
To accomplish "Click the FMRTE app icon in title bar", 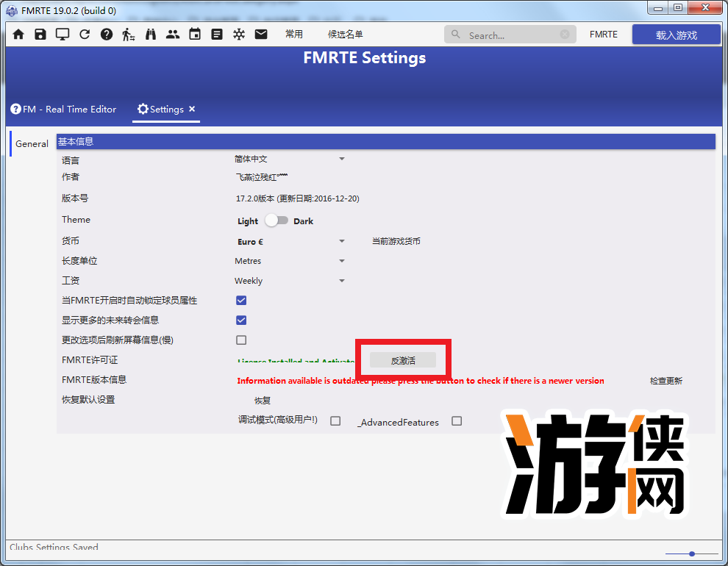I will (12, 10).
